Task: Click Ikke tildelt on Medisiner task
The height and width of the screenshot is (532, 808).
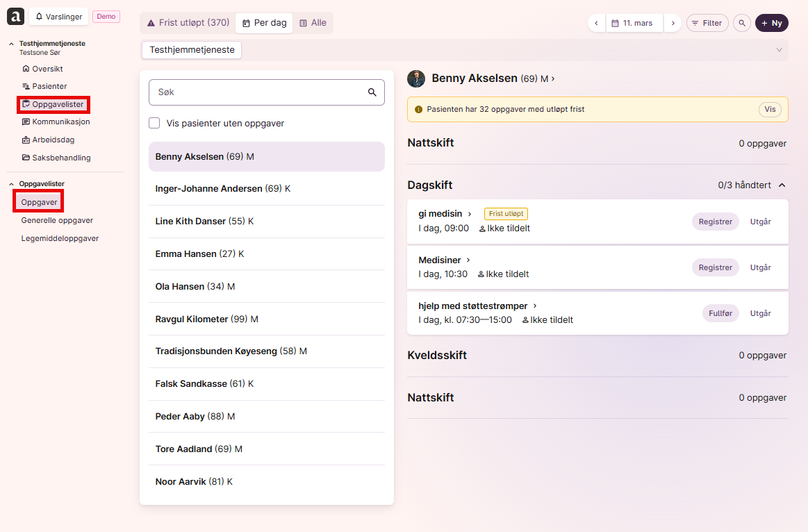Action: coord(504,274)
